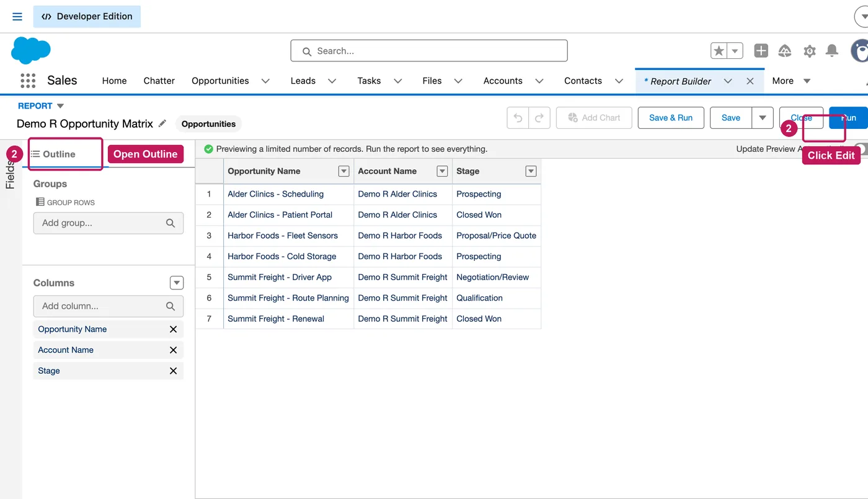Screen dimensions: 868x499
Task: Open the hamburger navigation menu
Action: pos(17,17)
